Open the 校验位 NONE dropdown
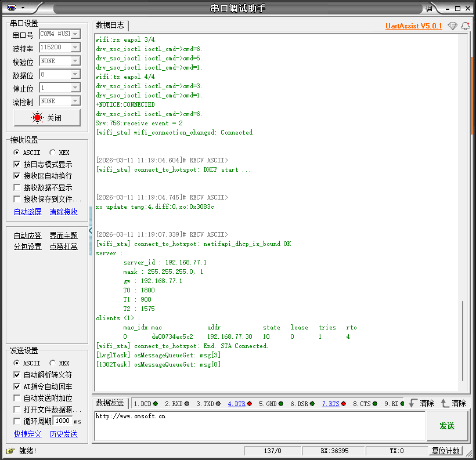The height and width of the screenshot is (460, 476). (75, 61)
